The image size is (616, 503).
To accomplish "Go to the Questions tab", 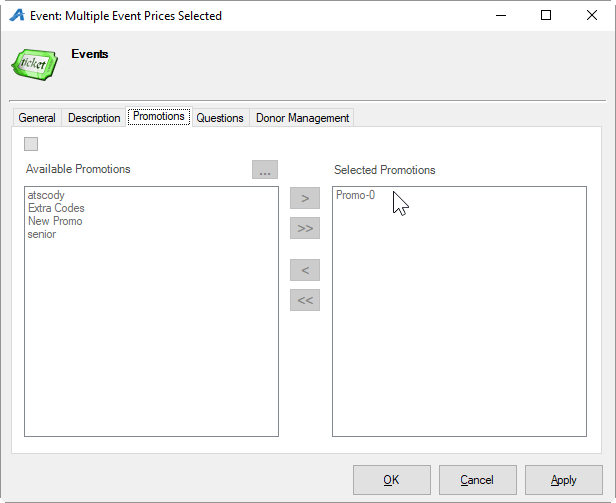I will [x=220, y=118].
